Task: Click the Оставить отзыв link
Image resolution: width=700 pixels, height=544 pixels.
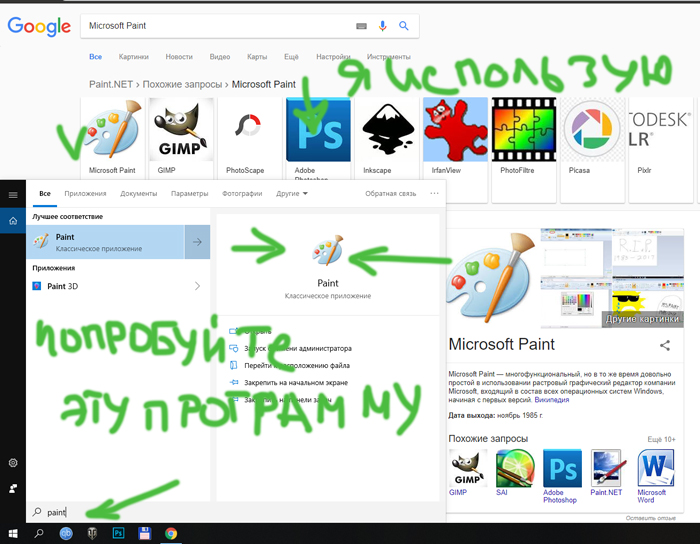Action: (651, 518)
